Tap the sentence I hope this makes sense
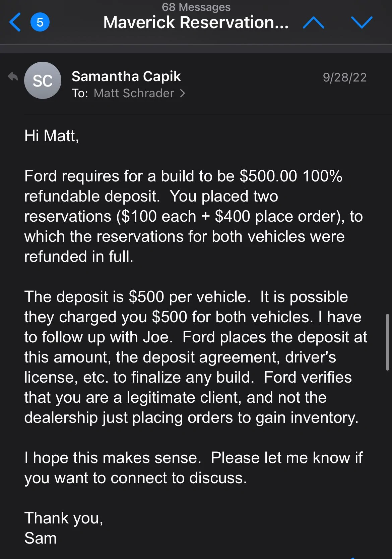Image resolution: width=392 pixels, height=559 pixels. click(x=113, y=458)
